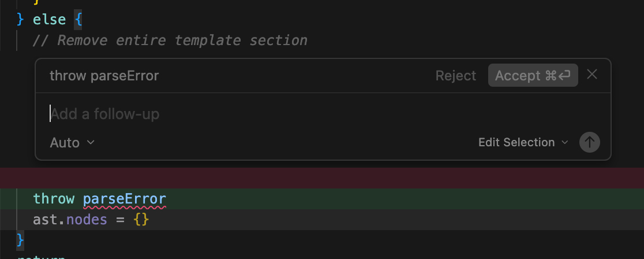The height and width of the screenshot is (259, 644).
Task: Click the throw parseError prompt title
Action: [104, 76]
